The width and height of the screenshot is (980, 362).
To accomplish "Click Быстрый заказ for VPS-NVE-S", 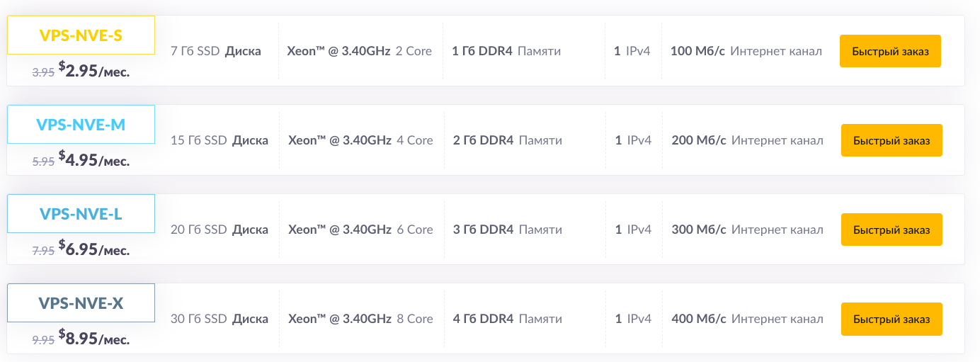I will (x=890, y=51).
